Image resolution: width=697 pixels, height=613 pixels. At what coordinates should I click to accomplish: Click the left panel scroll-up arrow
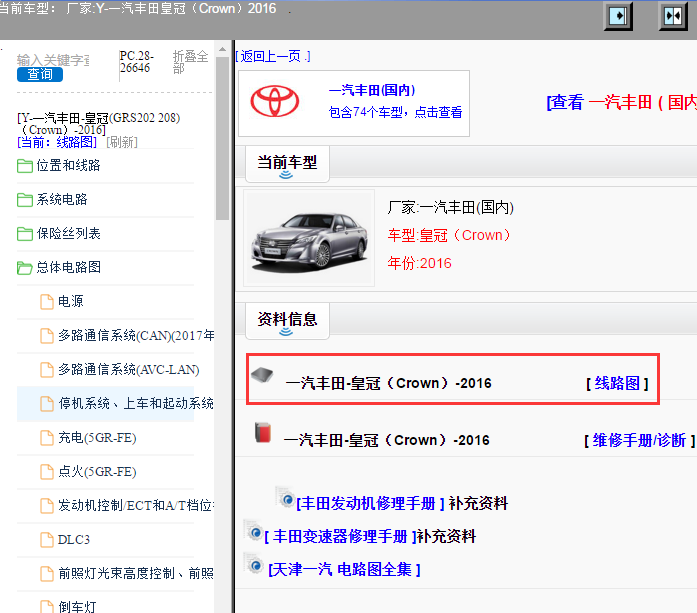[x=222, y=49]
